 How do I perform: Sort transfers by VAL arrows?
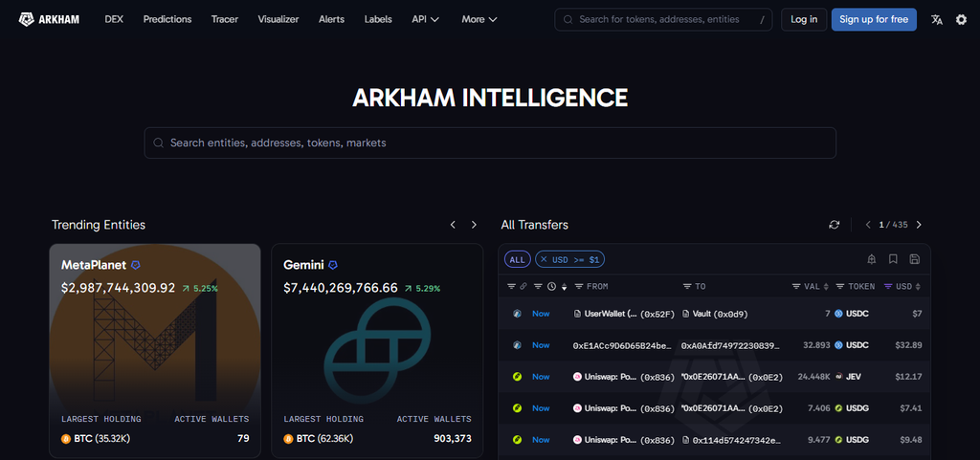click(x=826, y=287)
